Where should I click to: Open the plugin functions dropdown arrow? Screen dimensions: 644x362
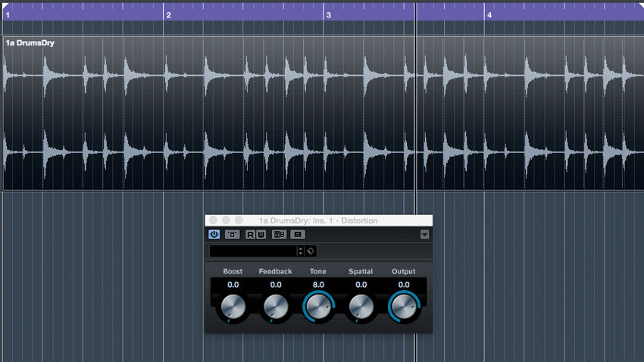click(x=425, y=234)
